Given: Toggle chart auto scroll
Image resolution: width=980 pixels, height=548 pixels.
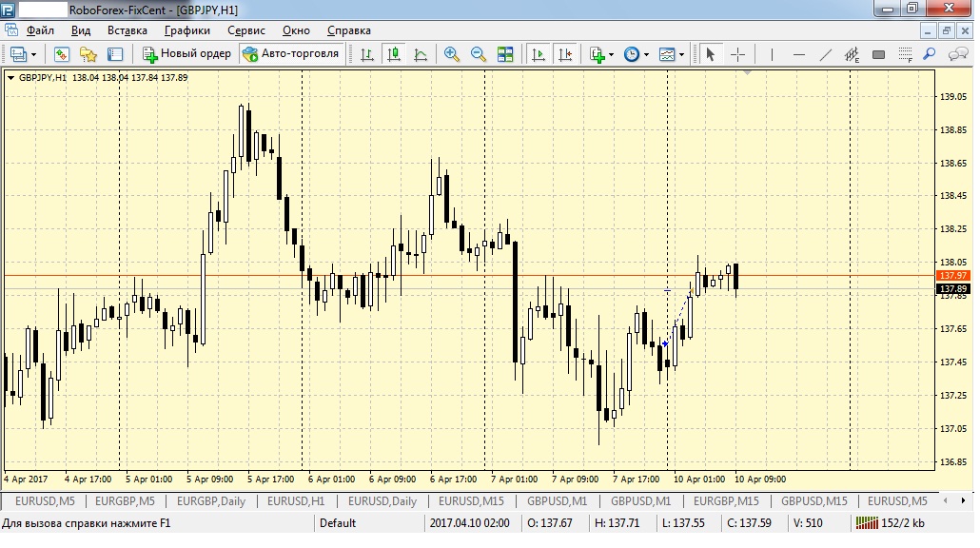Looking at the screenshot, I should 539,54.
